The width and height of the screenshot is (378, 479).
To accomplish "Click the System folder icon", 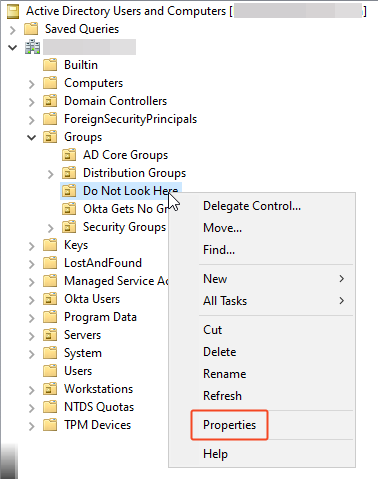I will tap(50, 353).
